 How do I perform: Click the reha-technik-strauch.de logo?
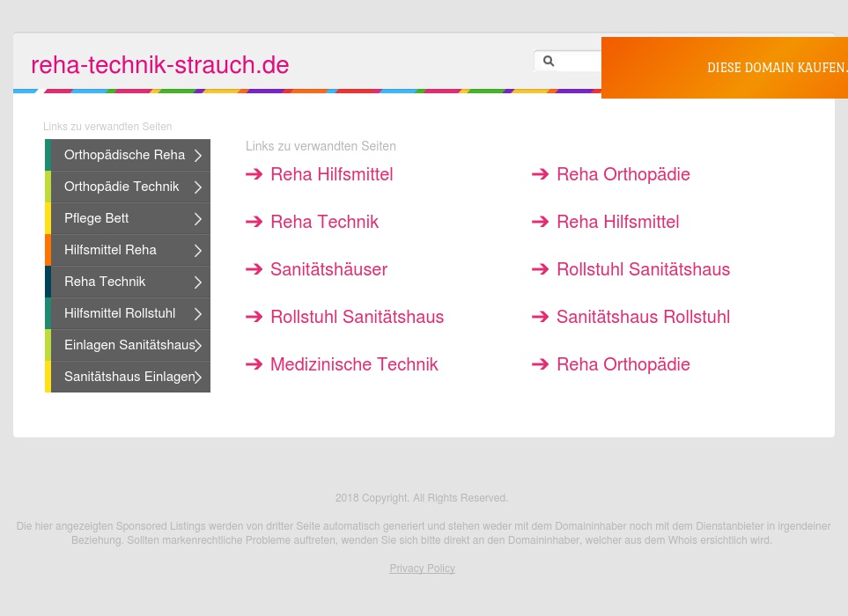pos(159,64)
